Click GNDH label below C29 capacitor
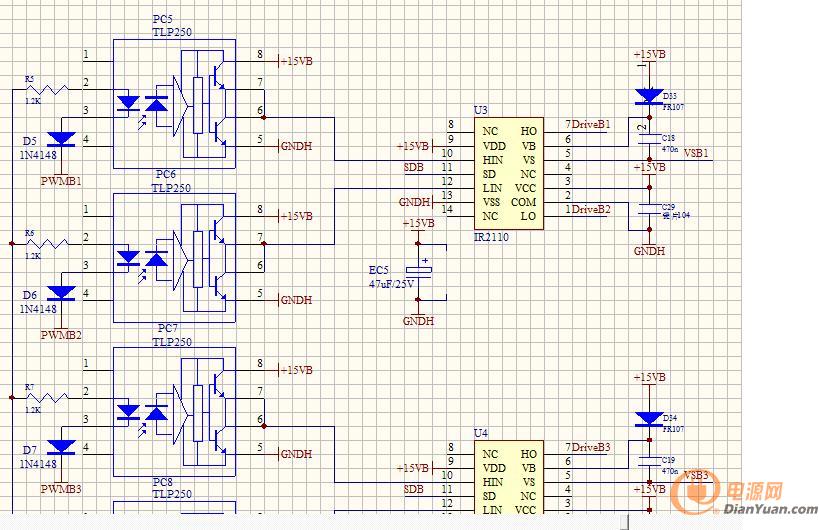819x530 pixels. point(649,251)
